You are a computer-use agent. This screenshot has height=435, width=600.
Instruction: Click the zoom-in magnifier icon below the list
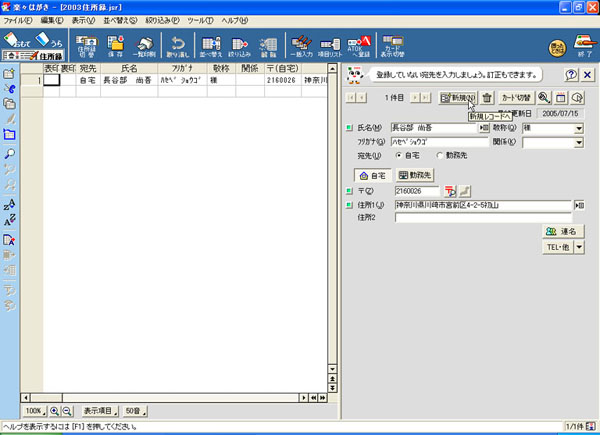pyautogui.click(x=54, y=411)
